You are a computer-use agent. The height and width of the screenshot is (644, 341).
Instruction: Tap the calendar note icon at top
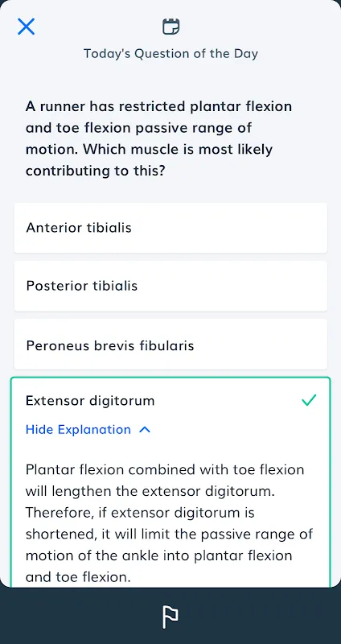click(x=170, y=27)
